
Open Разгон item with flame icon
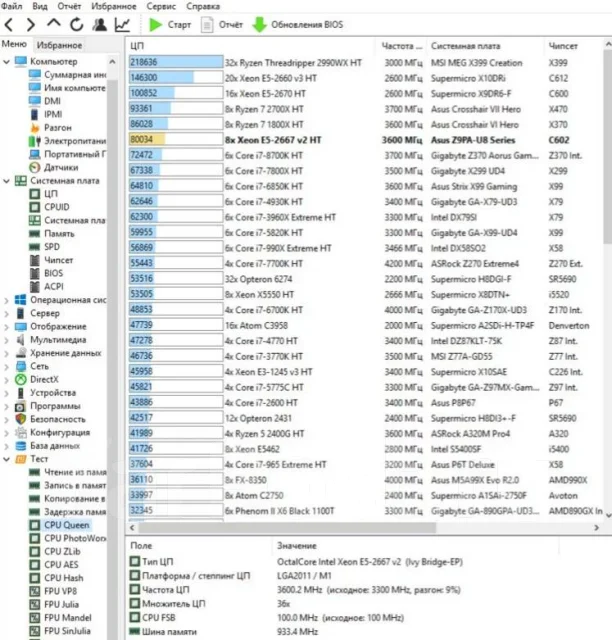tap(50, 128)
